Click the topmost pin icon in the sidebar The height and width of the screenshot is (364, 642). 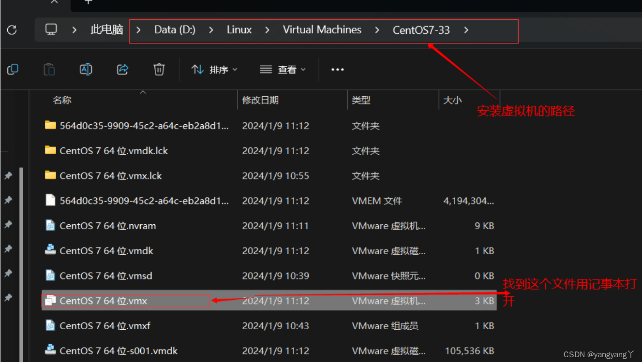8,175
